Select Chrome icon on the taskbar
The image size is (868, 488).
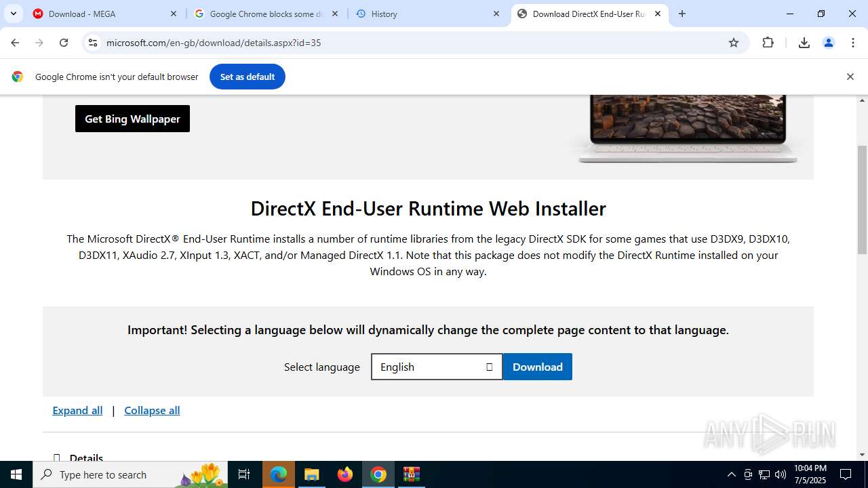(378, 474)
